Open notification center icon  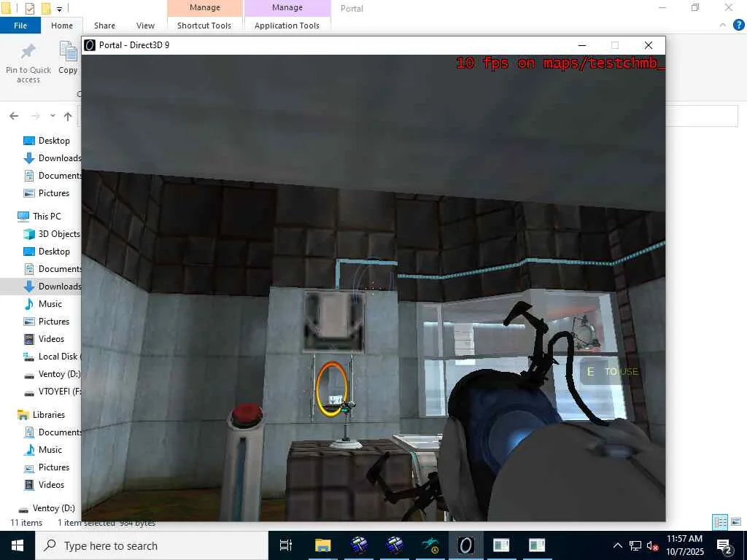tap(724, 545)
